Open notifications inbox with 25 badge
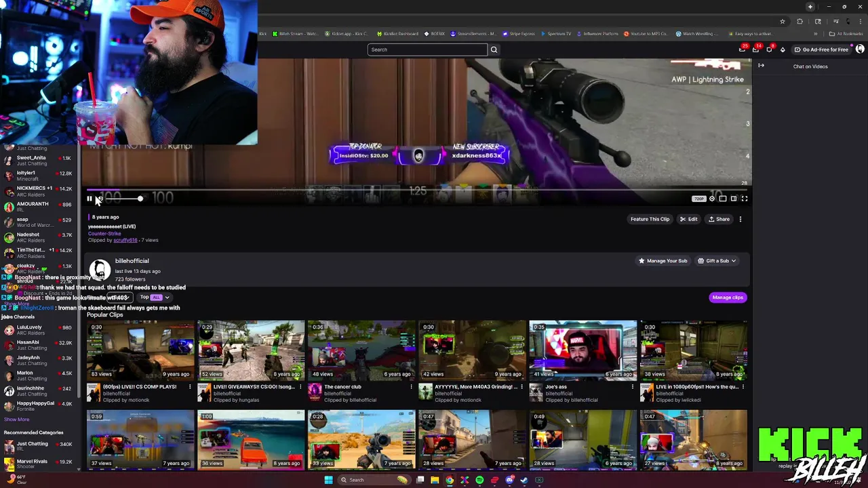This screenshot has height=488, width=868. (743, 49)
